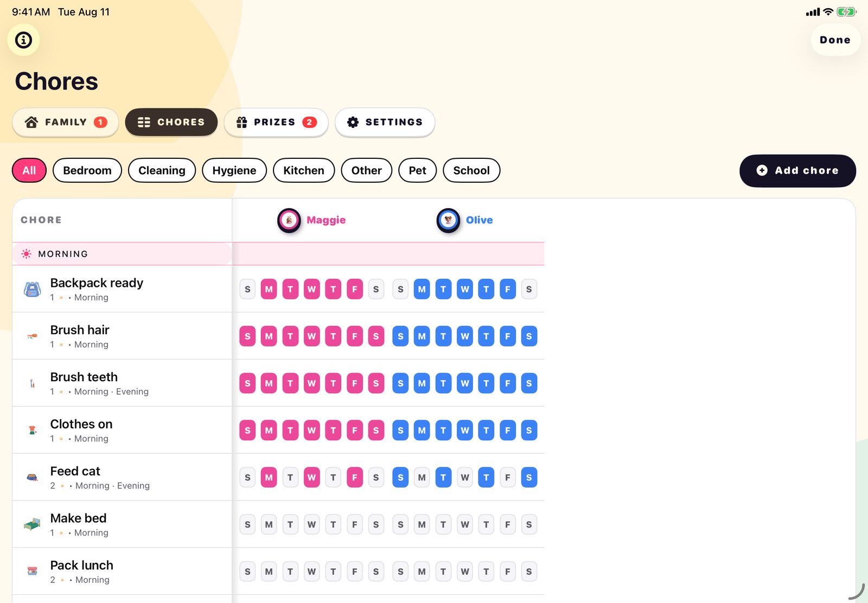
Task: Click the Add chore button
Action: click(797, 171)
